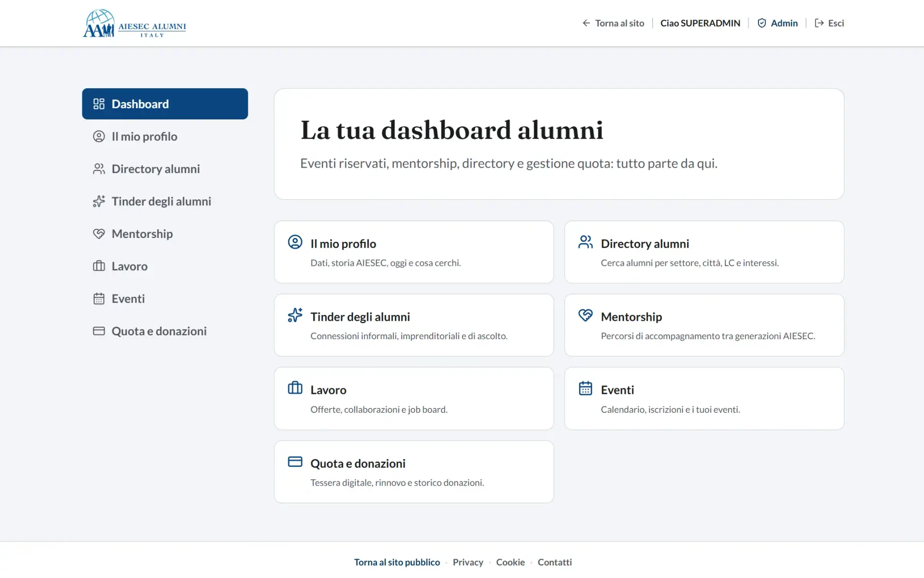Click the sparkle icon in sidebar Tinder degli alumni

tap(99, 201)
